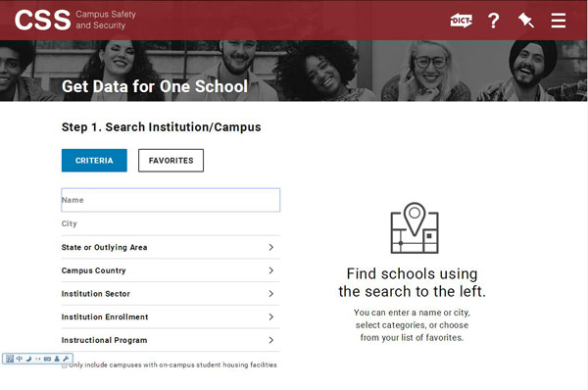Expand Institution Sector list
Image resolution: width=588 pixels, height=390 pixels.
pos(171,294)
